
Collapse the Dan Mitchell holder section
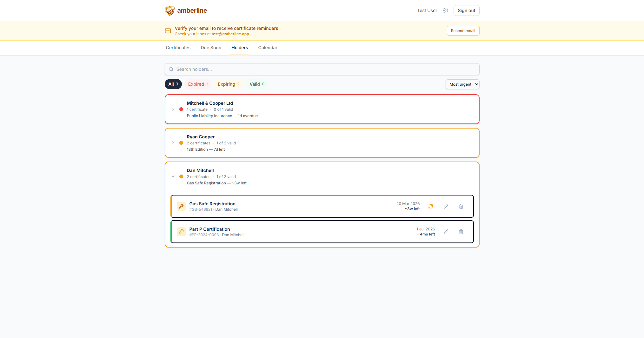click(173, 176)
